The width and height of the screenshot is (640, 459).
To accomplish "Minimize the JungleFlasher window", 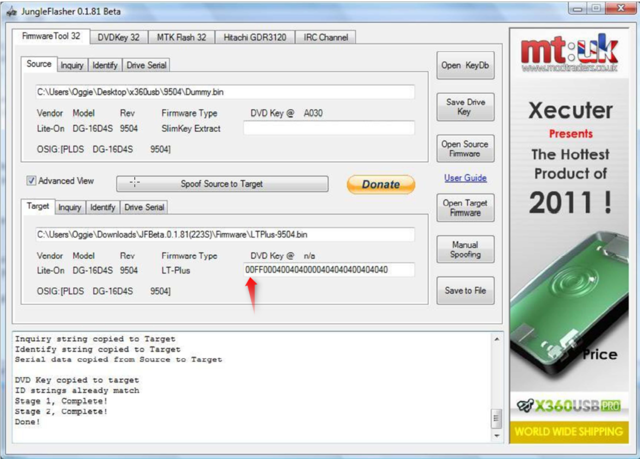I will point(578,9).
